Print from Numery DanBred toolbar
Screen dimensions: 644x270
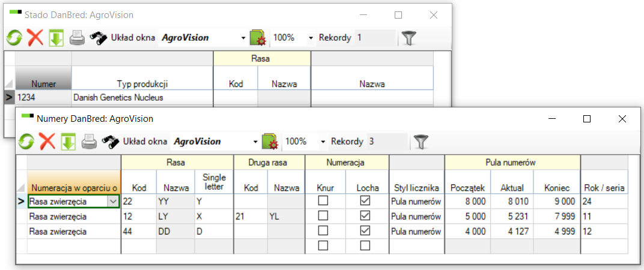point(89,142)
